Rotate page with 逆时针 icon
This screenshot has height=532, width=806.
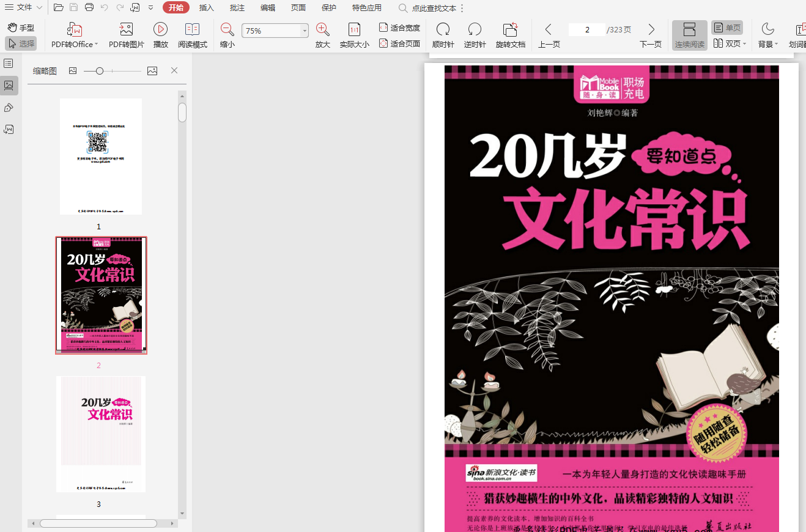475,29
